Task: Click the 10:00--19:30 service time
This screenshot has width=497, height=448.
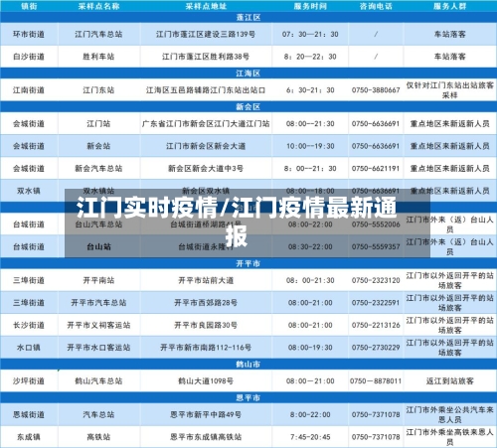Action: click(310, 146)
